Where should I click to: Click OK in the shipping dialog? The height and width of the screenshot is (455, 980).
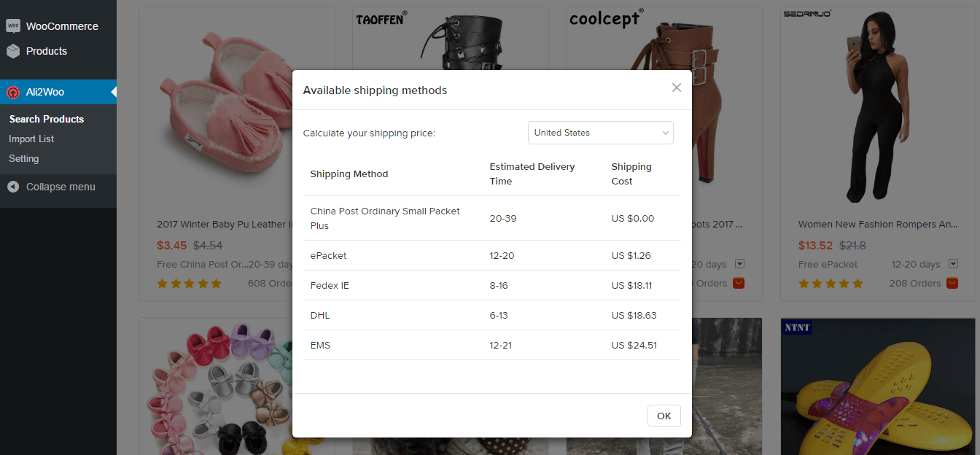coord(664,416)
